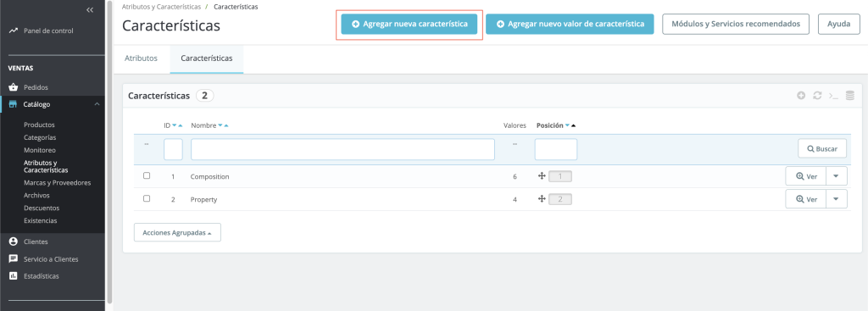Click the Clientes person icon
This screenshot has height=311, width=868.
coord(14,242)
